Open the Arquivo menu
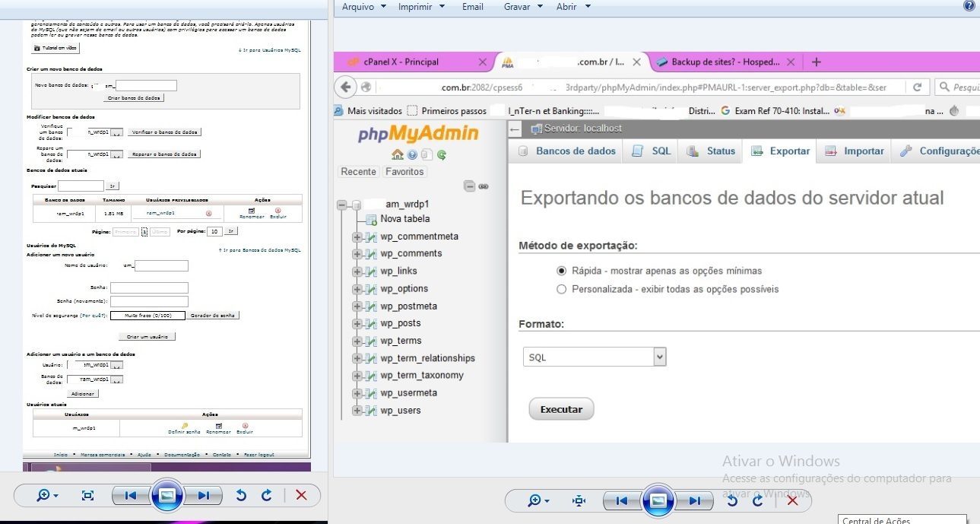This screenshot has height=524, width=980. pos(364,7)
